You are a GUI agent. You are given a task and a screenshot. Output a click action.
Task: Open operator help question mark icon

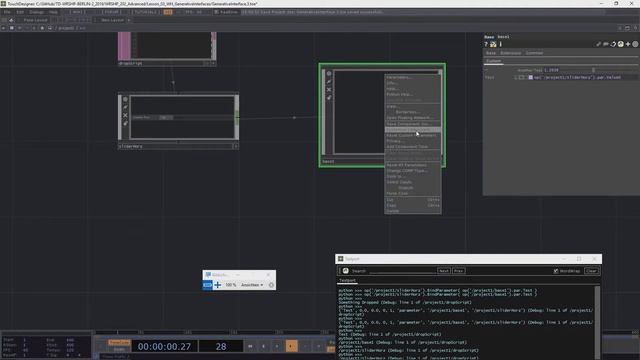(x=486, y=44)
